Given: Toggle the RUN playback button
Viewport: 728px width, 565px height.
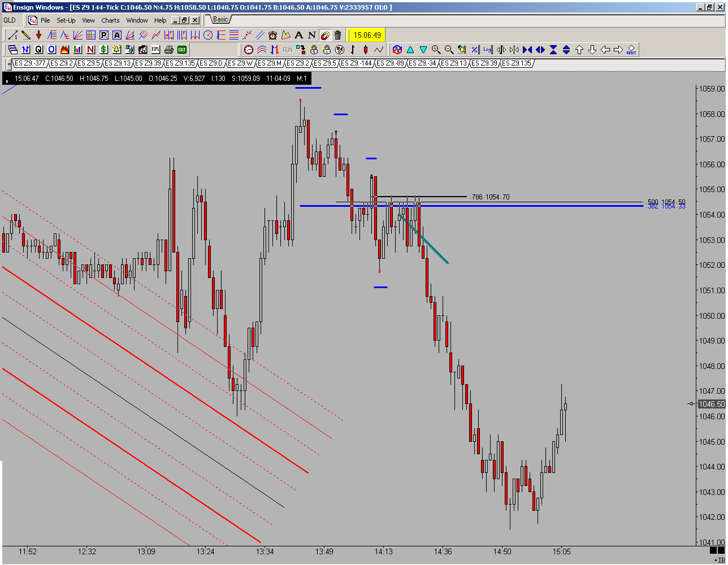Looking at the screenshot, I should click(288, 50).
